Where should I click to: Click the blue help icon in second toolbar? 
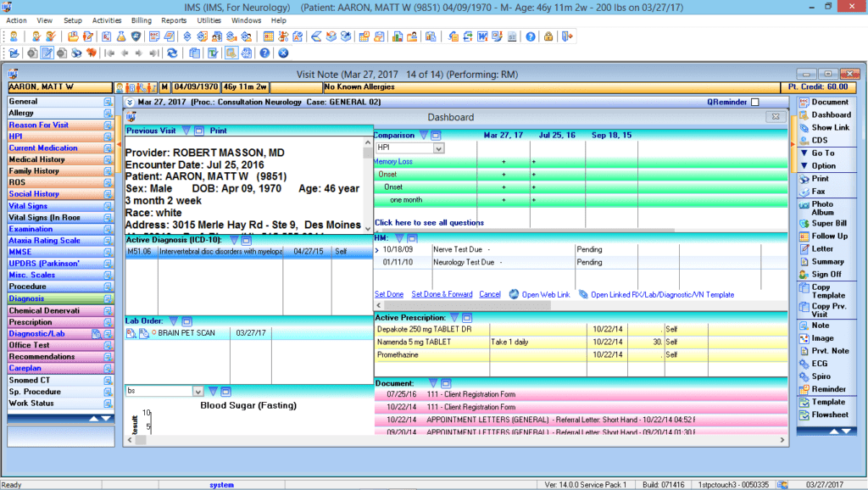point(264,53)
